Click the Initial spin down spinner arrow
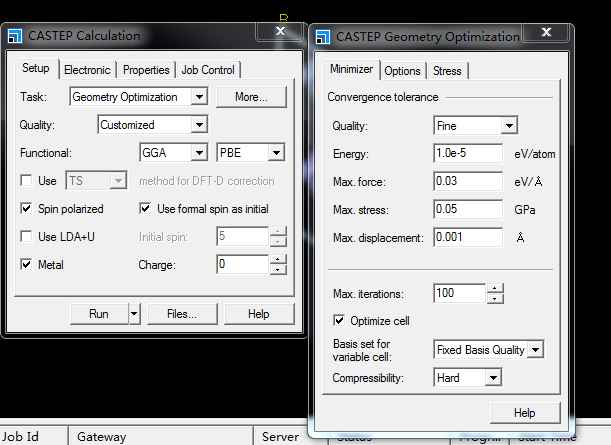Viewport: 611px width, 445px height. coord(278,242)
